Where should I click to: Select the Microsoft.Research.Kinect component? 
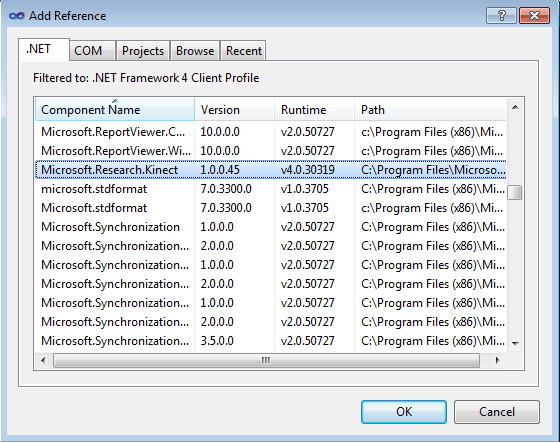tap(271, 170)
